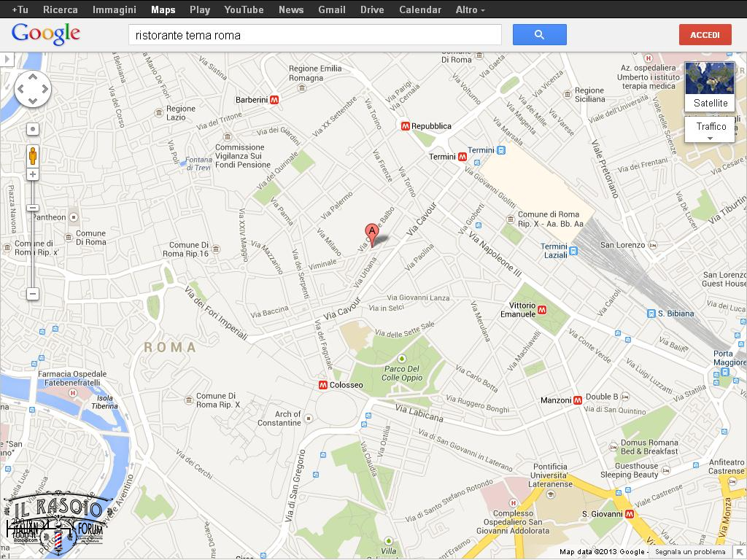Pan the map right with the arrow
The image size is (747, 560).
(45, 90)
